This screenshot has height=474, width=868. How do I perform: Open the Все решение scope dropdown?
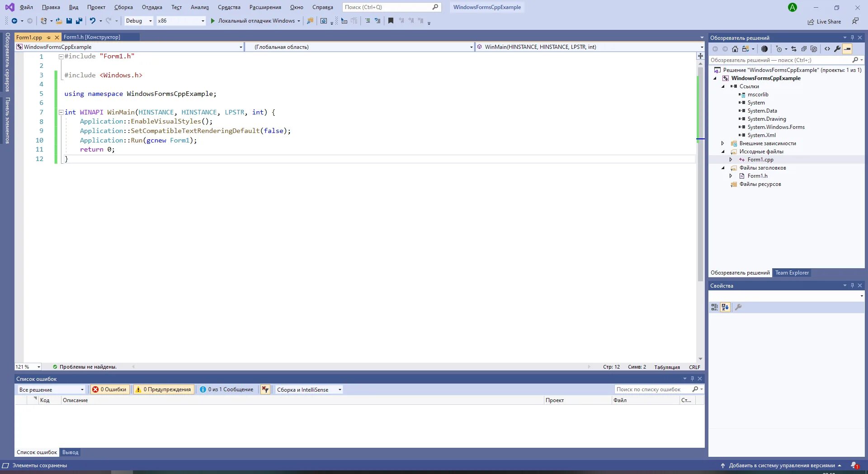[52, 389]
